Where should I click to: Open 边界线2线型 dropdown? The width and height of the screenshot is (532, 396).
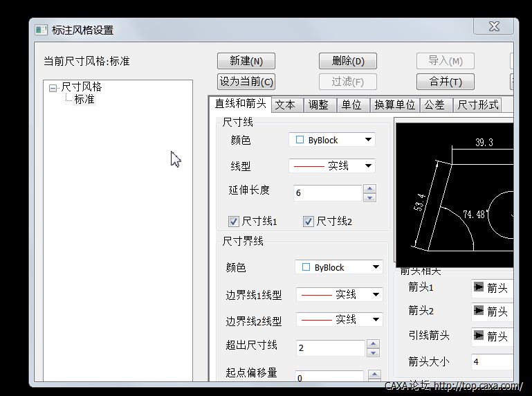pyautogui.click(x=339, y=319)
